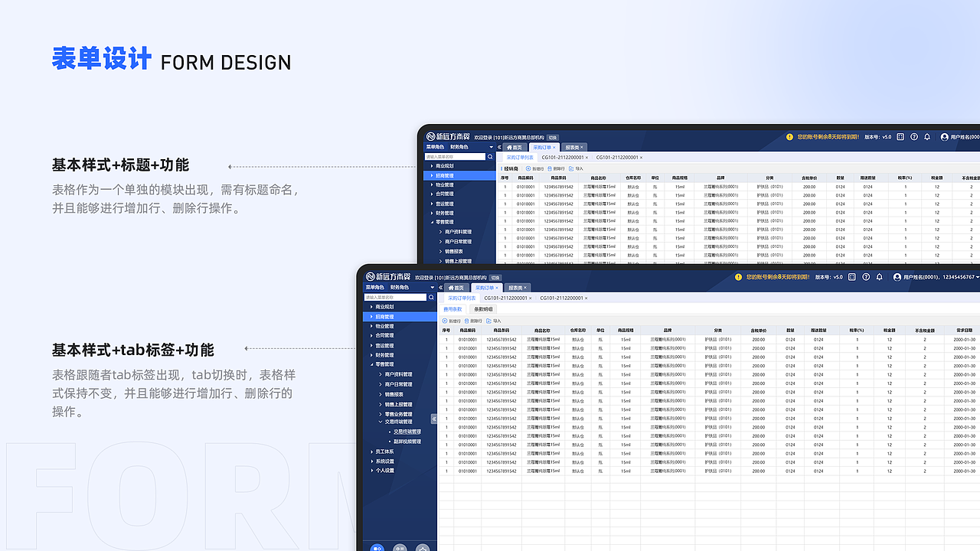Click the user avatar icon in the lower window
980x551 pixels.
pos(897,277)
